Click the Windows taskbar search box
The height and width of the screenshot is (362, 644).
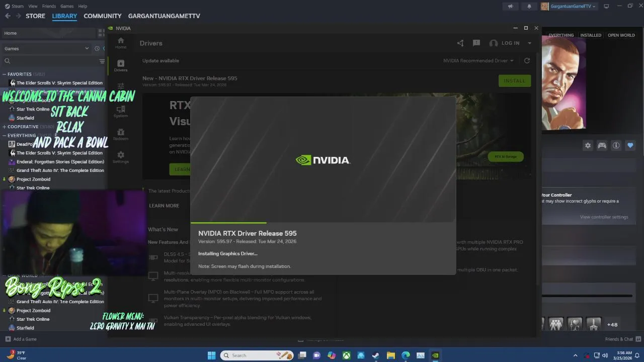257,355
